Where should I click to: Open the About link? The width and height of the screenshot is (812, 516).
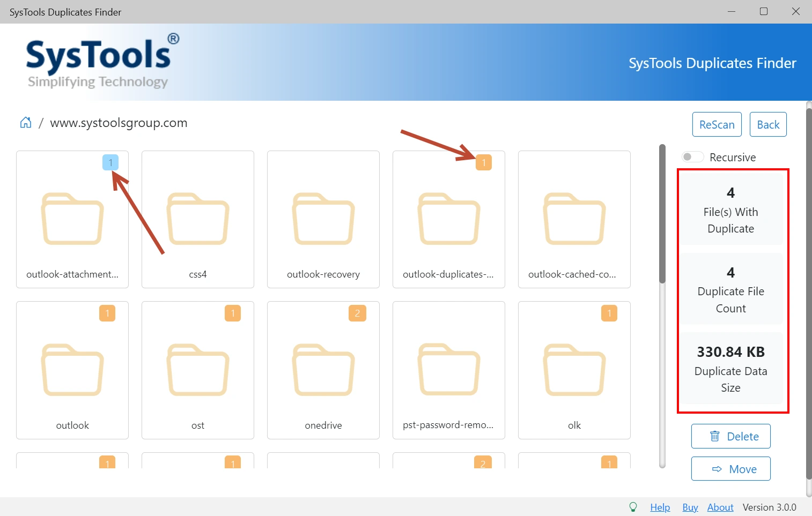[x=720, y=506]
